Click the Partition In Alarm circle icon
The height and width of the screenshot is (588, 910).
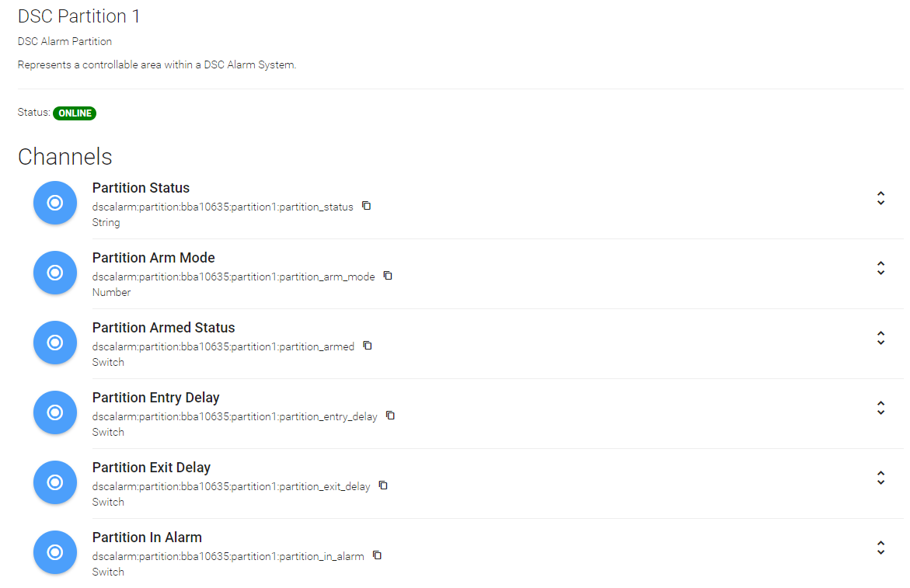[x=55, y=552]
